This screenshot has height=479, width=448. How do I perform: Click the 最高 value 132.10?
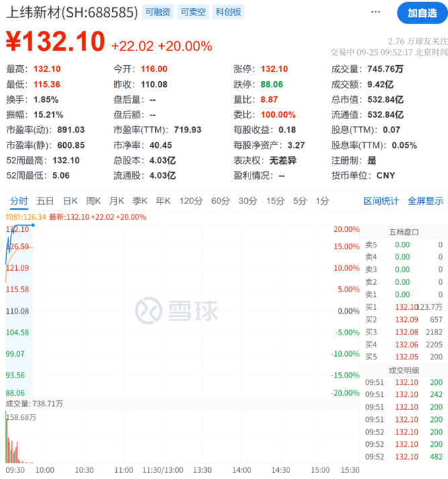point(47,69)
